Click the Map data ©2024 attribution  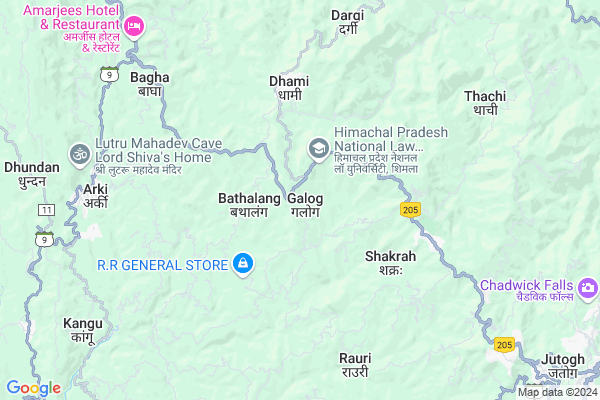click(558, 392)
